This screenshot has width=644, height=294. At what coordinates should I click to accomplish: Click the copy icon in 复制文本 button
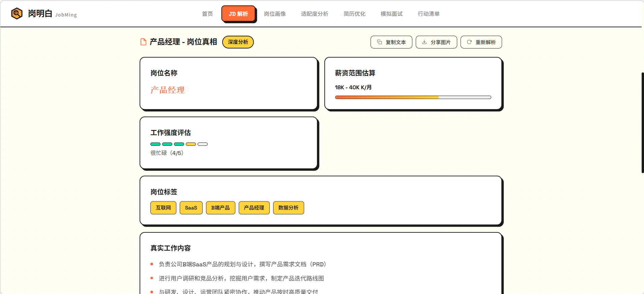pos(379,42)
